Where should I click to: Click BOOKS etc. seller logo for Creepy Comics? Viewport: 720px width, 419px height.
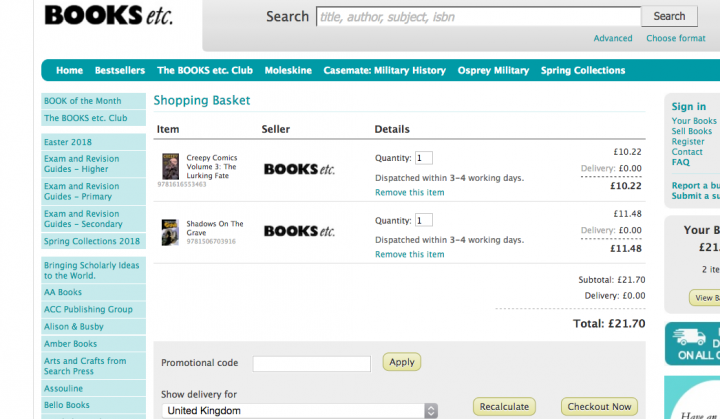pos(299,169)
